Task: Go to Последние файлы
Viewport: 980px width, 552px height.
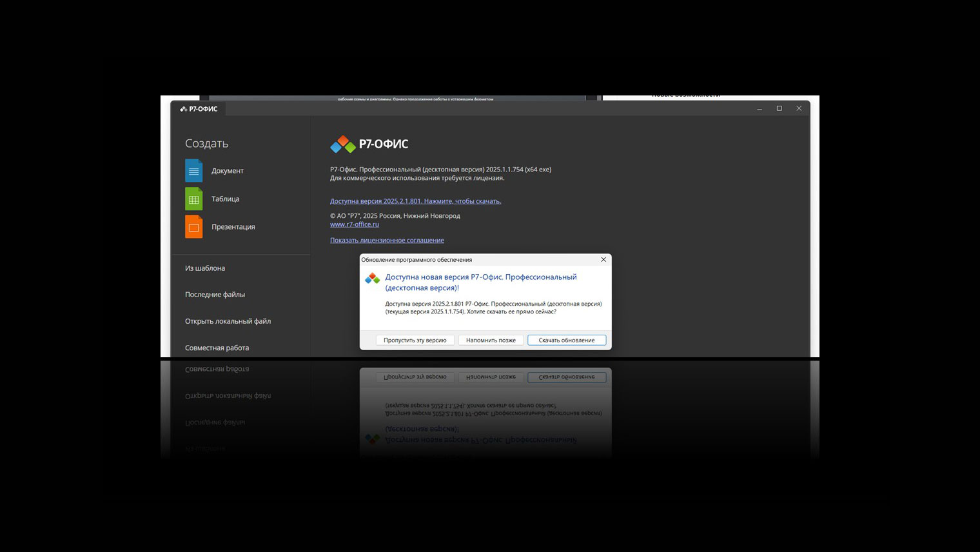Action: click(x=215, y=295)
